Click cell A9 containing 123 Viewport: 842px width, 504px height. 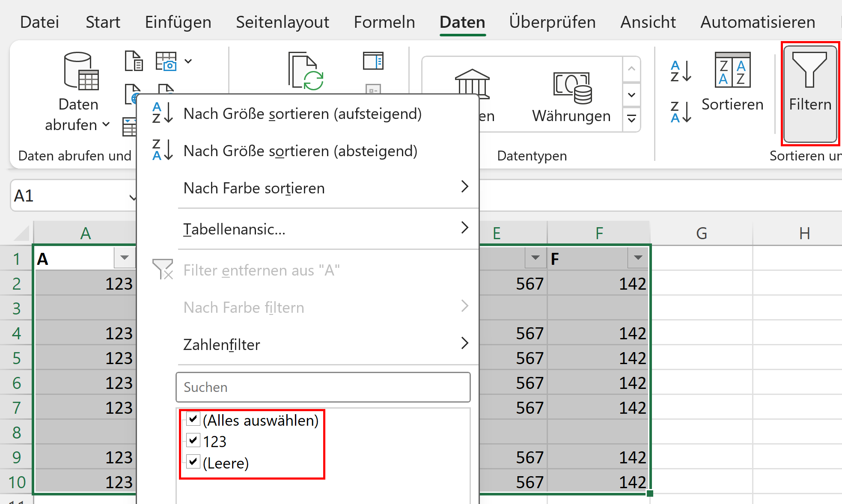tap(85, 457)
